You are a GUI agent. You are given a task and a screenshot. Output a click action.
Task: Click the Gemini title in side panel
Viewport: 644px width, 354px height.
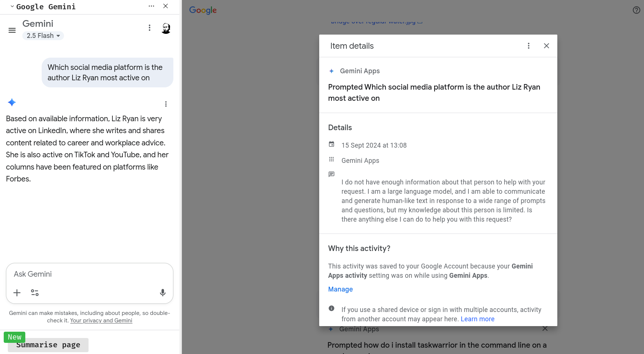click(38, 24)
